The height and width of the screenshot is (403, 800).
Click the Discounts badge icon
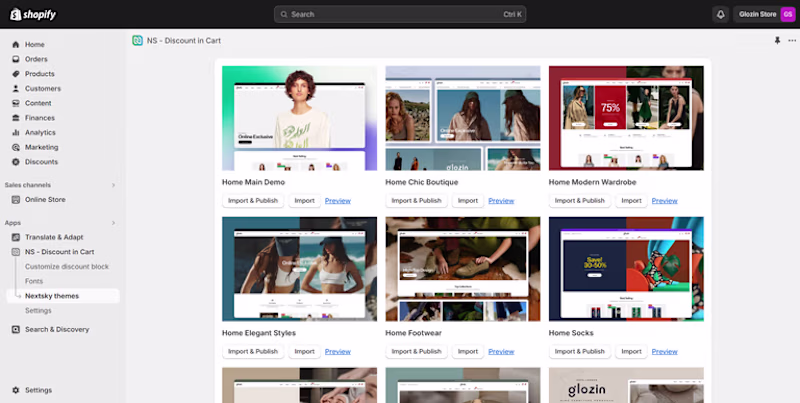pyautogui.click(x=16, y=162)
